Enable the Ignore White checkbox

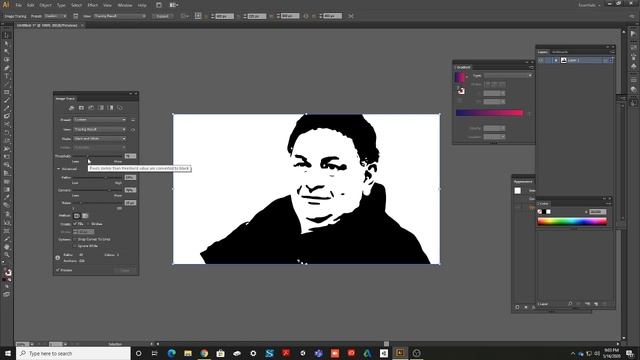pos(75,246)
